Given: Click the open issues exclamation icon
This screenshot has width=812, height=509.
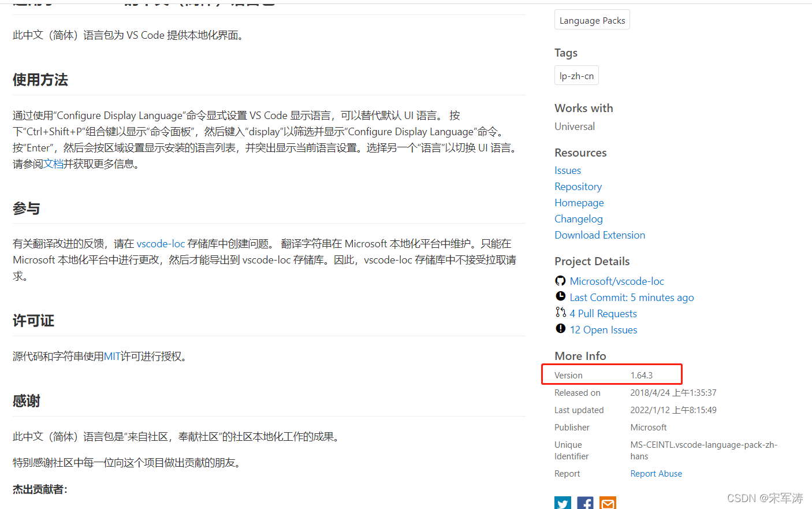Looking at the screenshot, I should pyautogui.click(x=560, y=329).
